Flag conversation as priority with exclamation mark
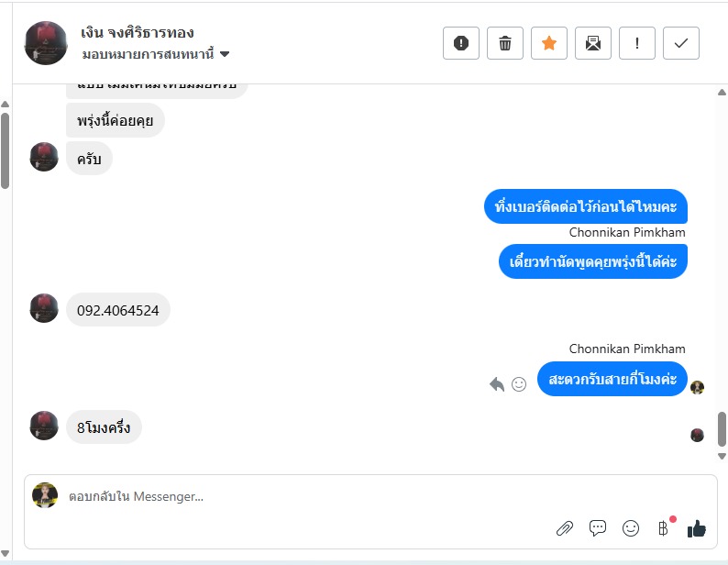The width and height of the screenshot is (728, 565). point(636,43)
